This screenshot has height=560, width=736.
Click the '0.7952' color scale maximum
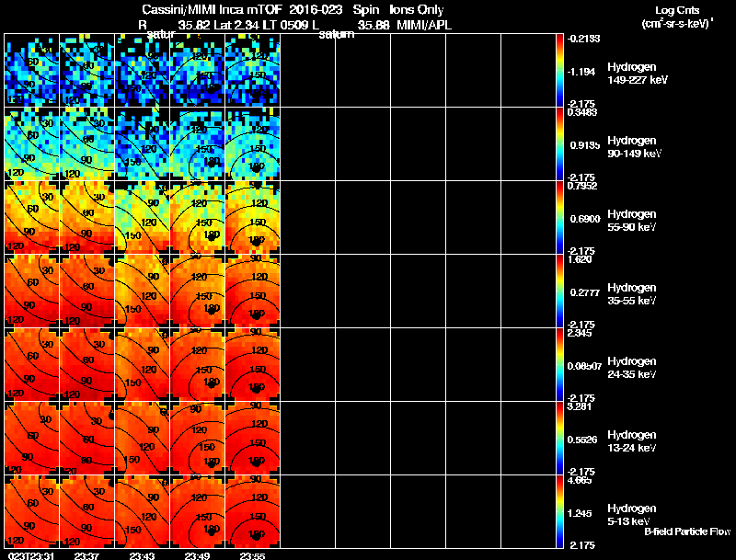pyautogui.click(x=582, y=186)
